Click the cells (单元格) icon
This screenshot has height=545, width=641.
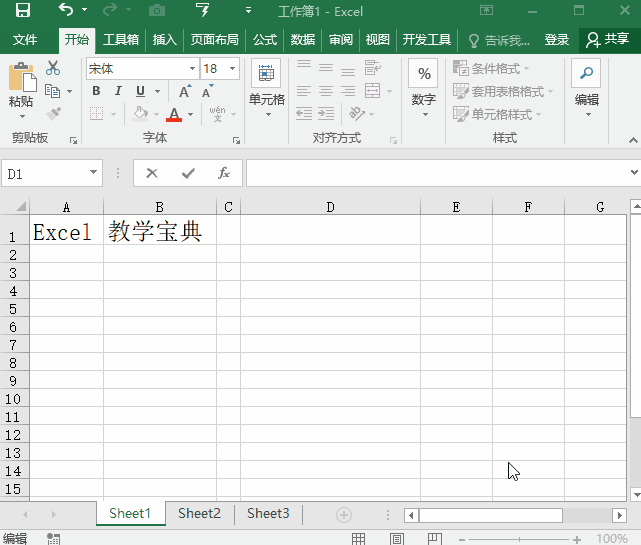[x=266, y=73]
